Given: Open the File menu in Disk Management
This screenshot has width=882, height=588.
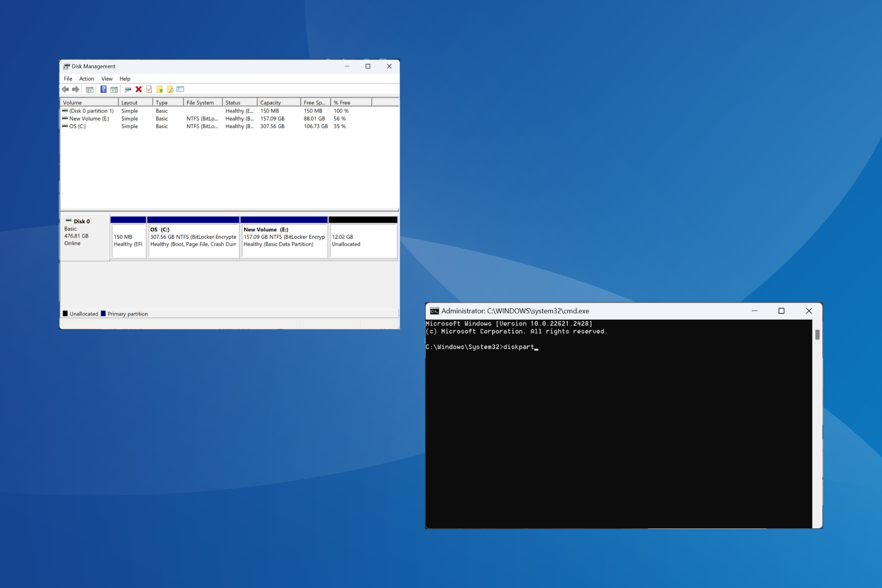Looking at the screenshot, I should [68, 78].
